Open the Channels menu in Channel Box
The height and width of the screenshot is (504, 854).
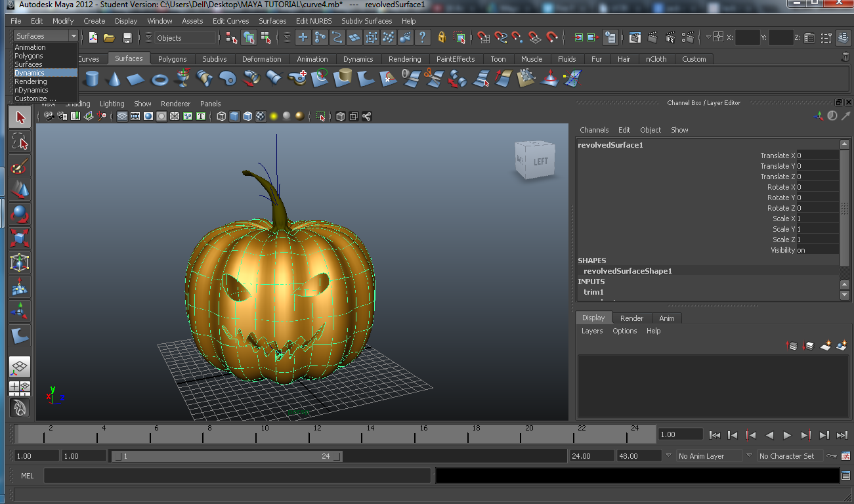pos(594,130)
